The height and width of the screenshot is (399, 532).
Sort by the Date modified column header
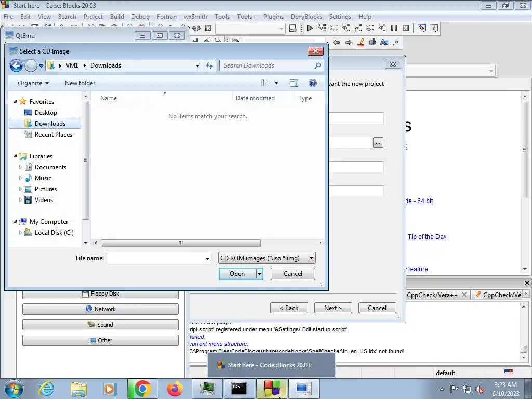(x=255, y=98)
